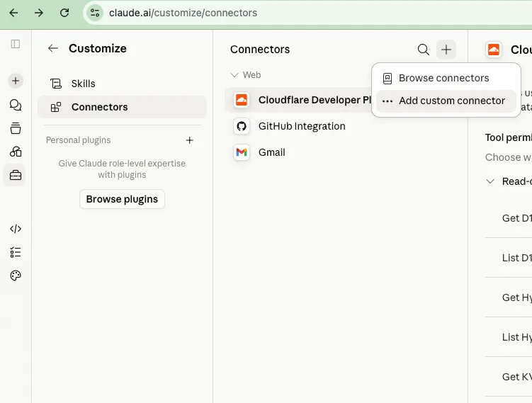The image size is (532, 403).
Task: Click the Connectors panel heading
Action: (260, 50)
